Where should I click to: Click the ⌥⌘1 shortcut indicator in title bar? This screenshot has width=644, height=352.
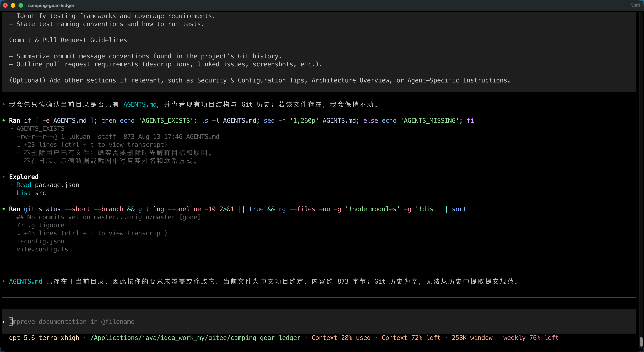point(635,5)
